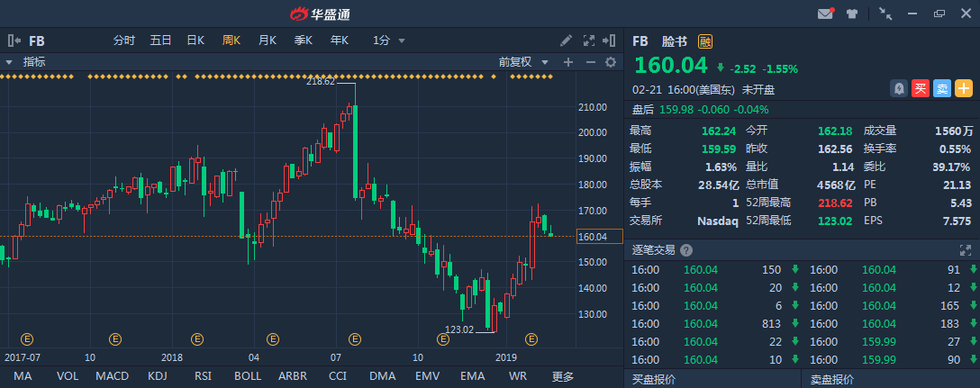
Task: Collapse the right quote panel
Action: 611,41
